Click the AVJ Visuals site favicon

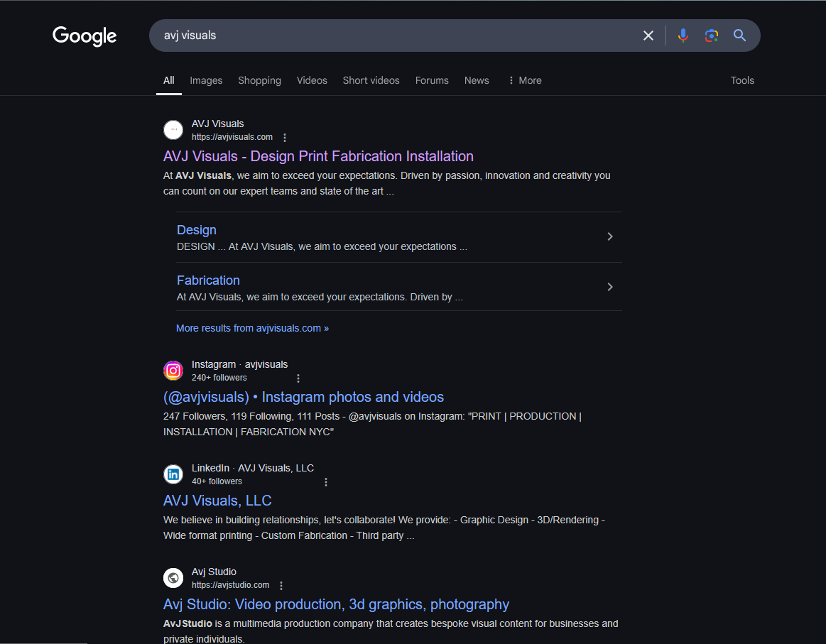point(173,130)
